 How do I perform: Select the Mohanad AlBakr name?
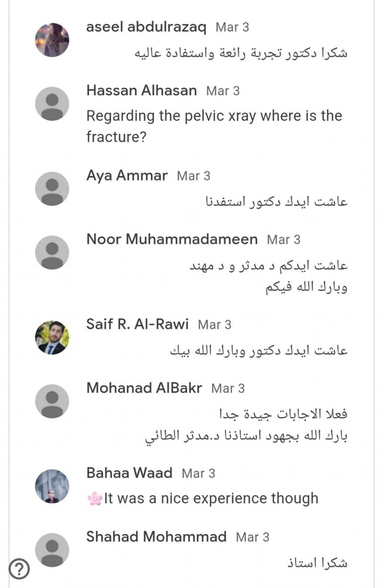click(x=144, y=388)
